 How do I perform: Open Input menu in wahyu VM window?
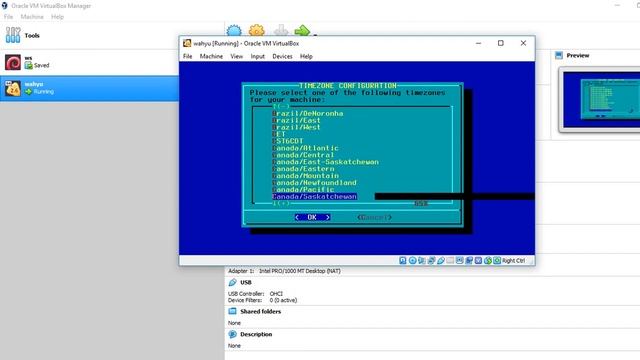258,56
